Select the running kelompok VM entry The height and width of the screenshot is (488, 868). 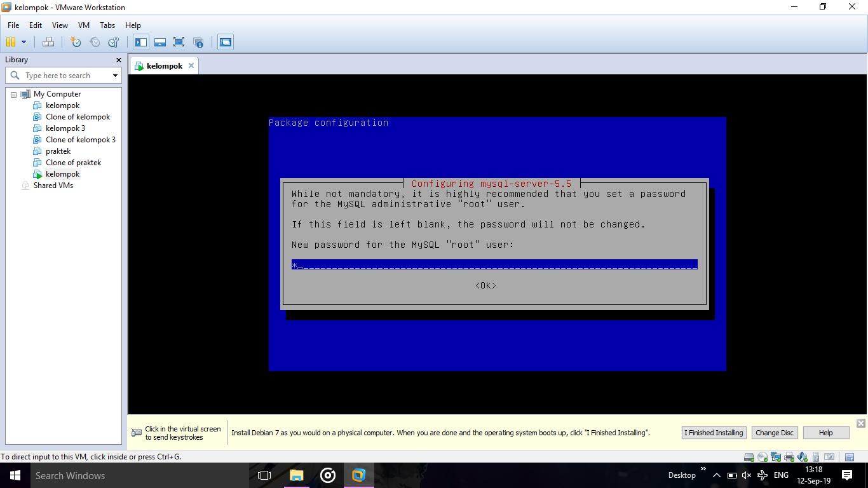[62, 174]
